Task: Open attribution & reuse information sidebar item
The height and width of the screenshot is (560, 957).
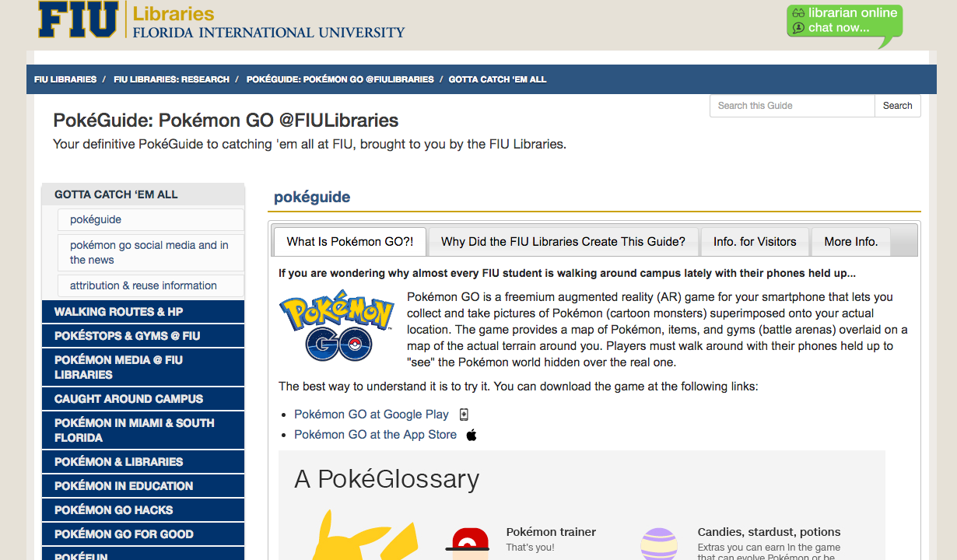Action: (151, 285)
